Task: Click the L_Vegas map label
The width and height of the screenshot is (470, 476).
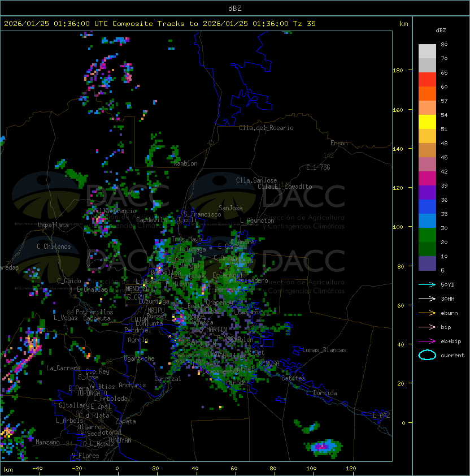Action: (66, 318)
